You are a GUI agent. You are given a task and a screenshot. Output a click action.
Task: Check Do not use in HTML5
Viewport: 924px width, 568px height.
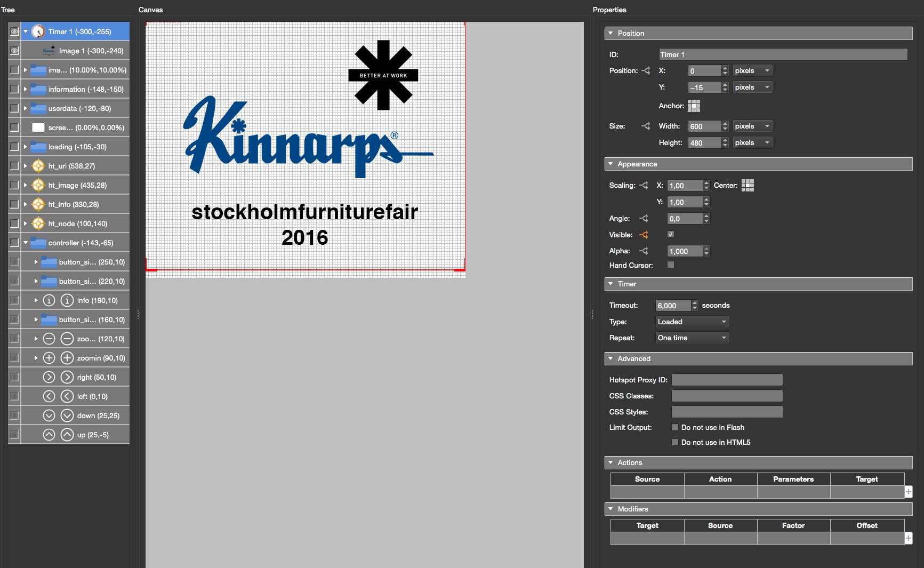pos(675,442)
